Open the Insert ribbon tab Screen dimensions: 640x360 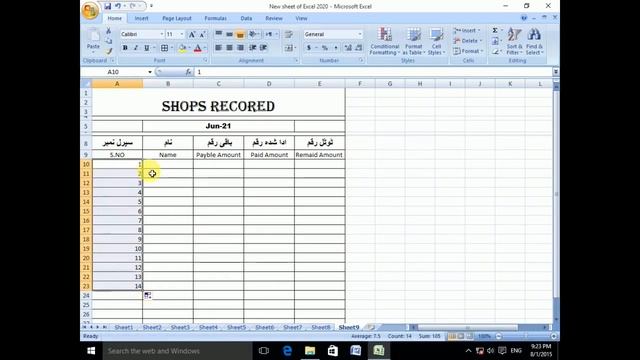click(x=141, y=18)
